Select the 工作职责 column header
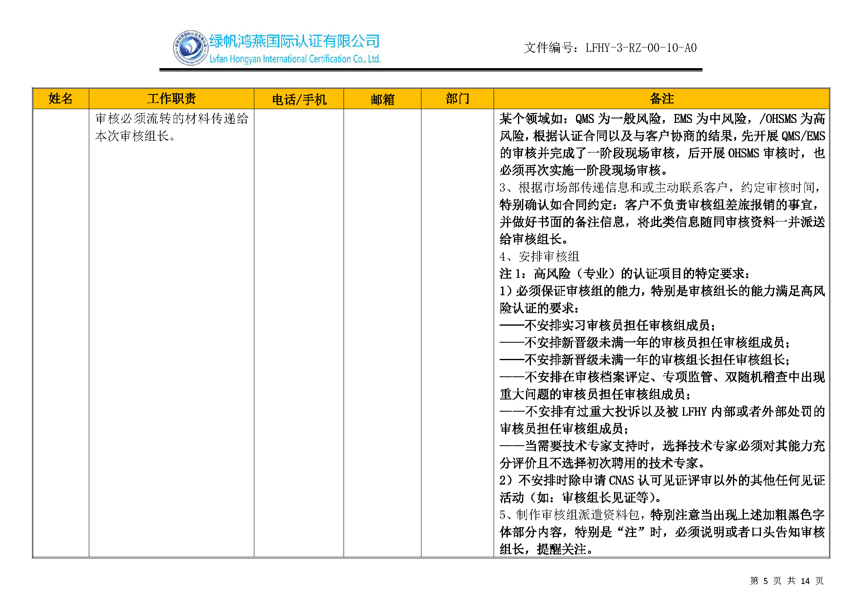Viewport: 868px width, 614px height. (171, 99)
